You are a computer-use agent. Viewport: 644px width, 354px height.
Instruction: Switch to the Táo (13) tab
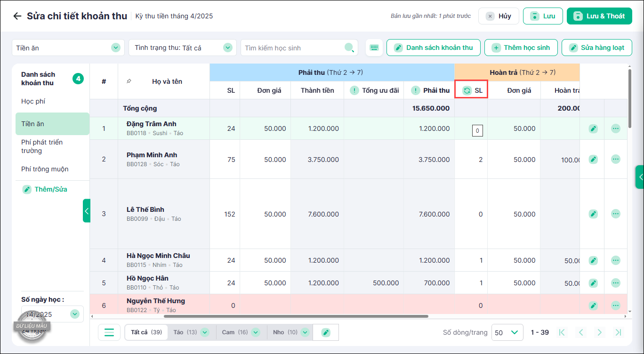pyautogui.click(x=185, y=332)
